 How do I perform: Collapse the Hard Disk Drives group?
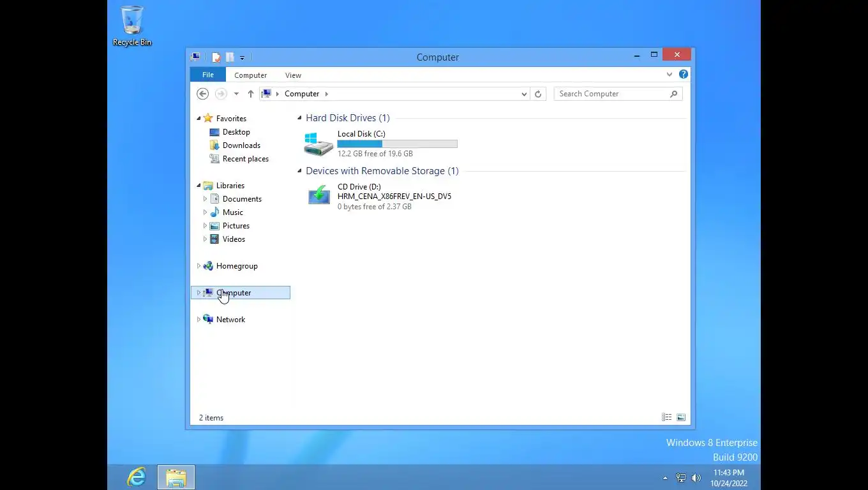coord(299,118)
